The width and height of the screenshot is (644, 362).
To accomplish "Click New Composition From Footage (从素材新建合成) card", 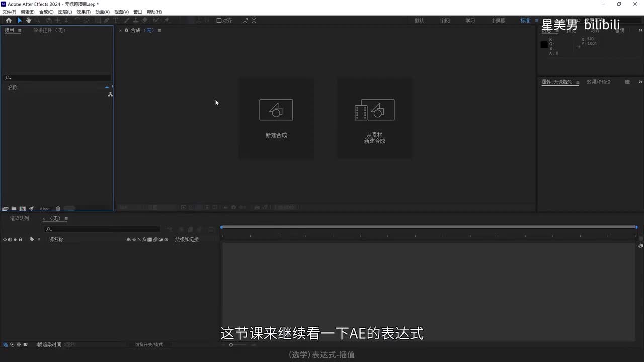I will pyautogui.click(x=374, y=119).
